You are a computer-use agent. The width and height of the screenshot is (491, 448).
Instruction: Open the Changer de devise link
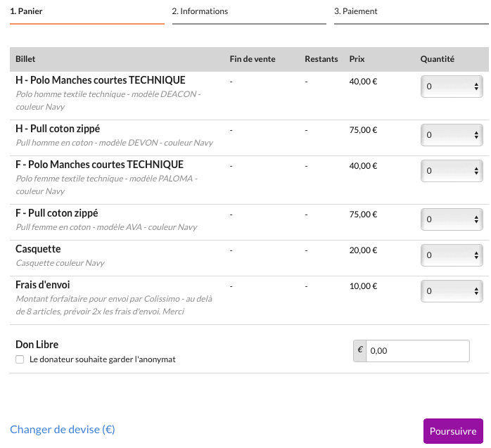tap(63, 429)
